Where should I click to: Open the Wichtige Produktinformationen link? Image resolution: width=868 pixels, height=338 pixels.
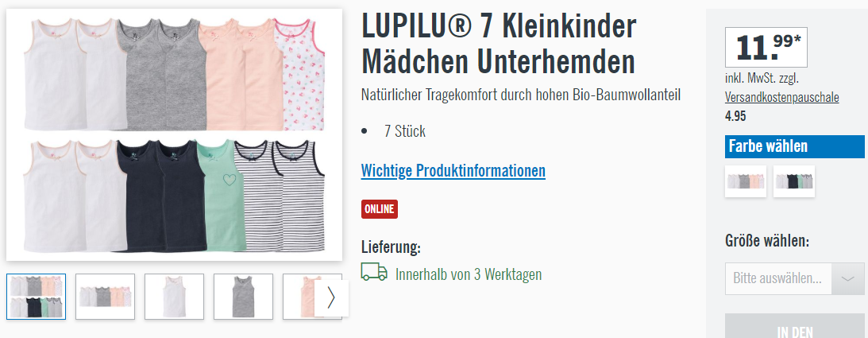pyautogui.click(x=453, y=171)
